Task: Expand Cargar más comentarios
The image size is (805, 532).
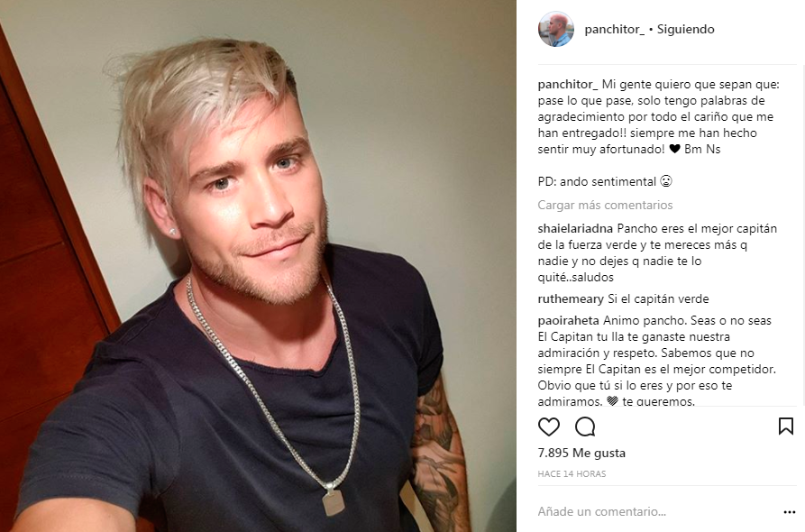Action: coord(605,205)
